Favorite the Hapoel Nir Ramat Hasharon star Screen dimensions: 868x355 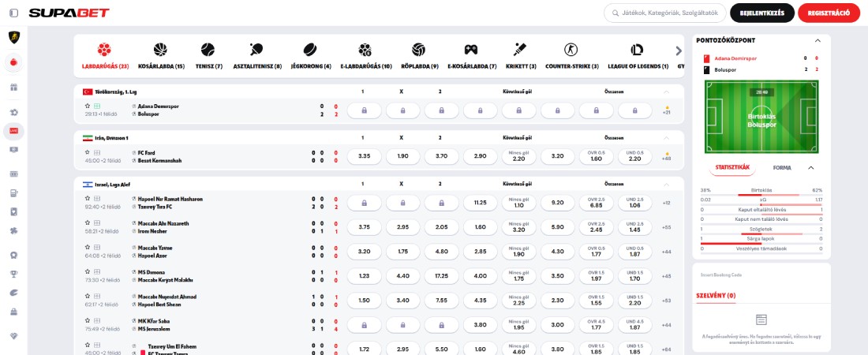(x=87, y=198)
